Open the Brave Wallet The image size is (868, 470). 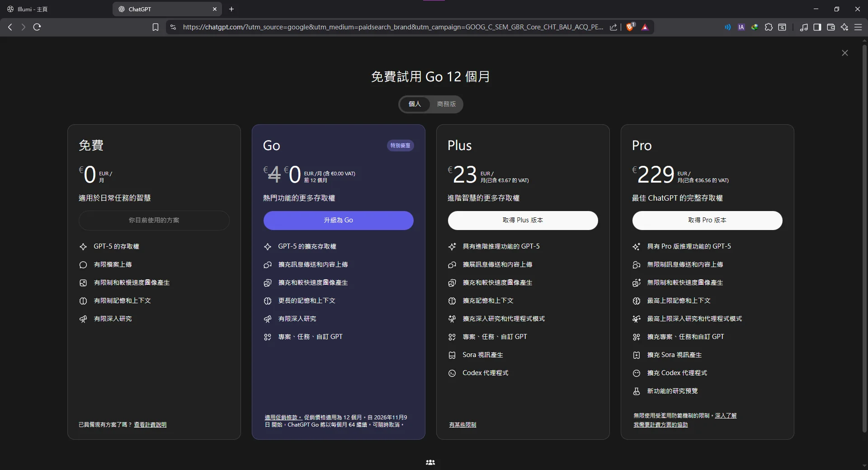(x=831, y=27)
